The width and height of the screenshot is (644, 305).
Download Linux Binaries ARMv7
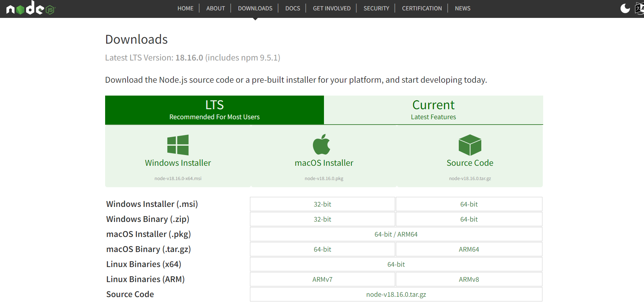click(323, 279)
